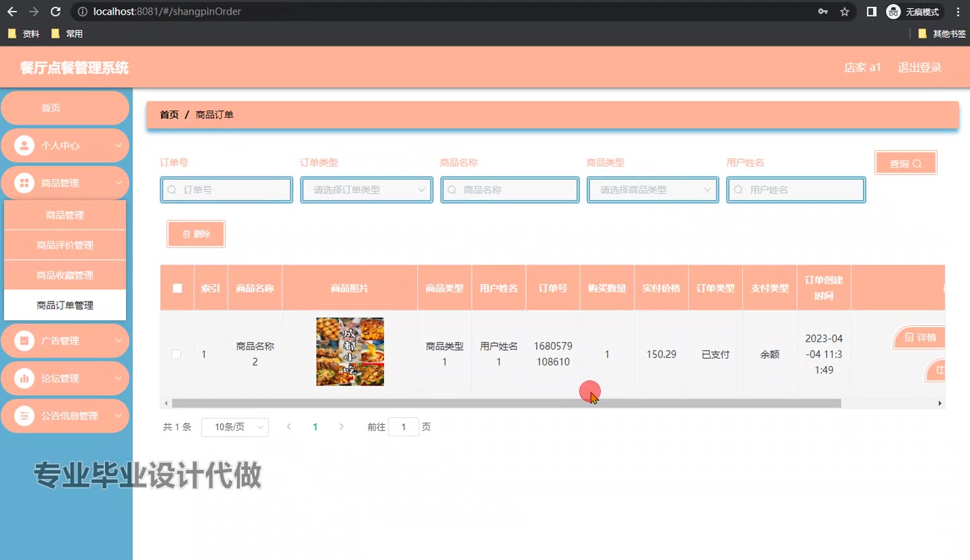
Task: Open the browser side panel icon
Action: coord(871,11)
